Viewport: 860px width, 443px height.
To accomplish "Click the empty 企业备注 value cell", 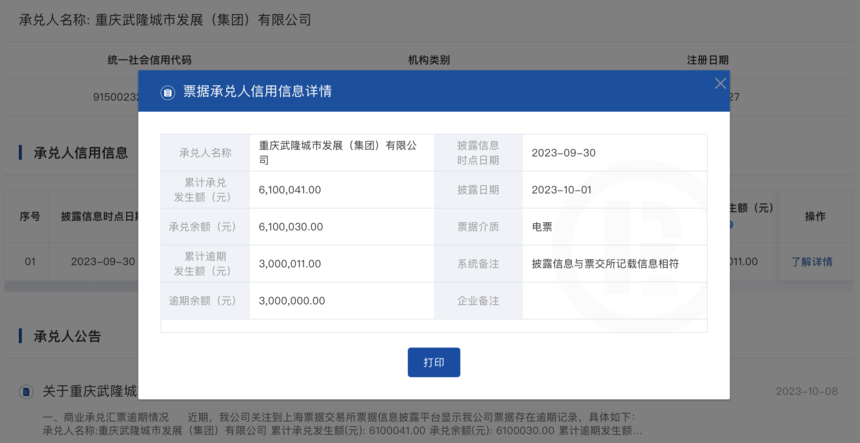I will pos(615,301).
